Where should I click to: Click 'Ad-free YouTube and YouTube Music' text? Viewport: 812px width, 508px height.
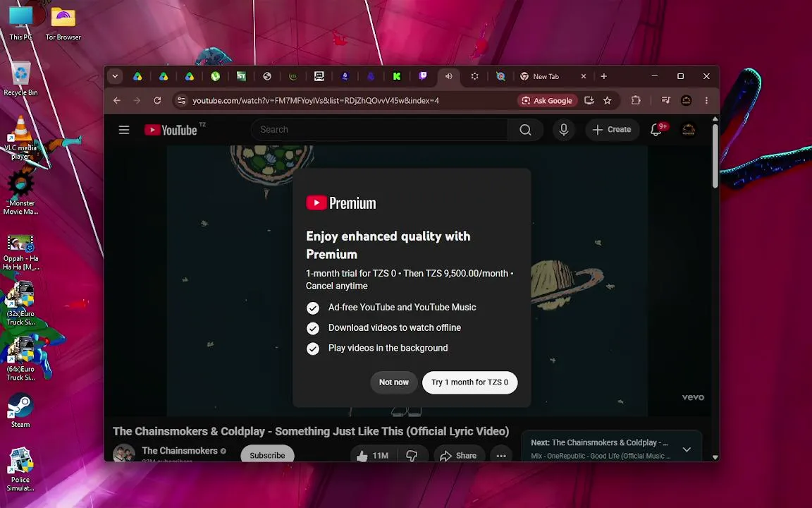[x=402, y=308]
